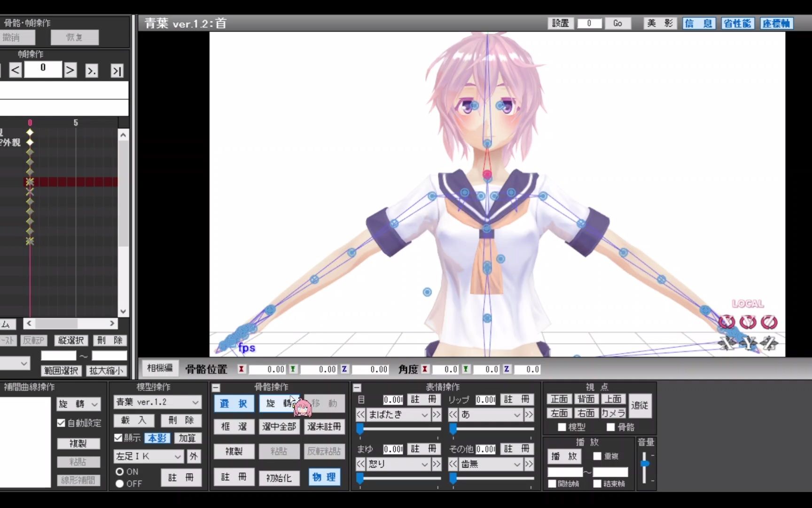The image size is (812, 508).
Task: Open the 青葉 ver.1.2 model dropdown
Action: click(x=157, y=402)
